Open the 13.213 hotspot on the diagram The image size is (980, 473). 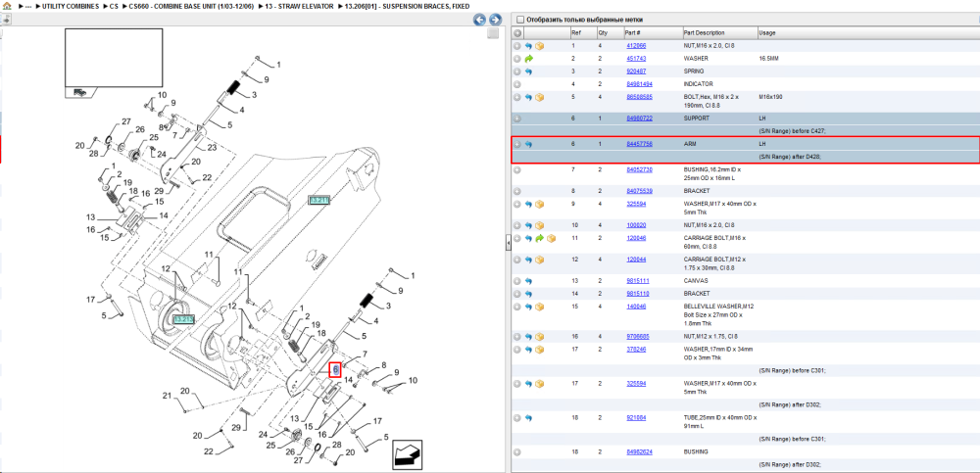pyautogui.click(x=184, y=319)
